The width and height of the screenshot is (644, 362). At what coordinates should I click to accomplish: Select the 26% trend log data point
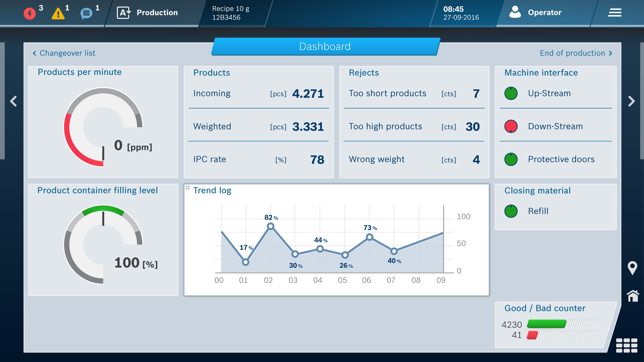tap(345, 255)
